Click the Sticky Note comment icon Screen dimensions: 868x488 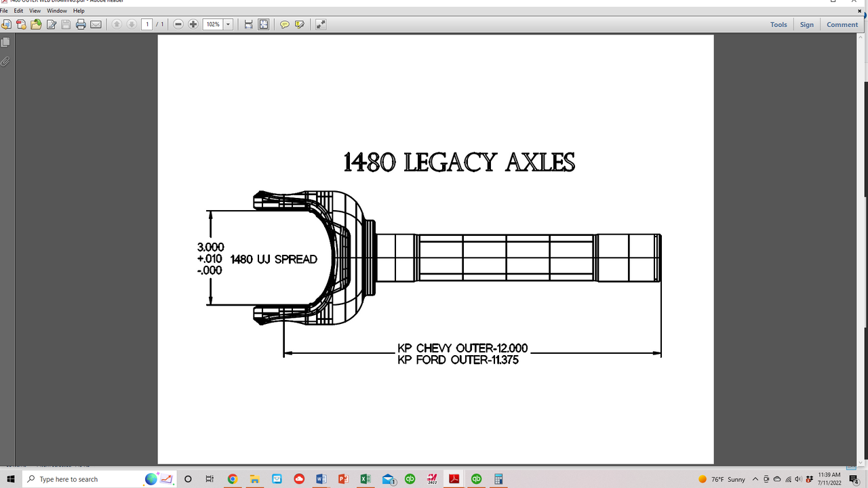pos(284,24)
